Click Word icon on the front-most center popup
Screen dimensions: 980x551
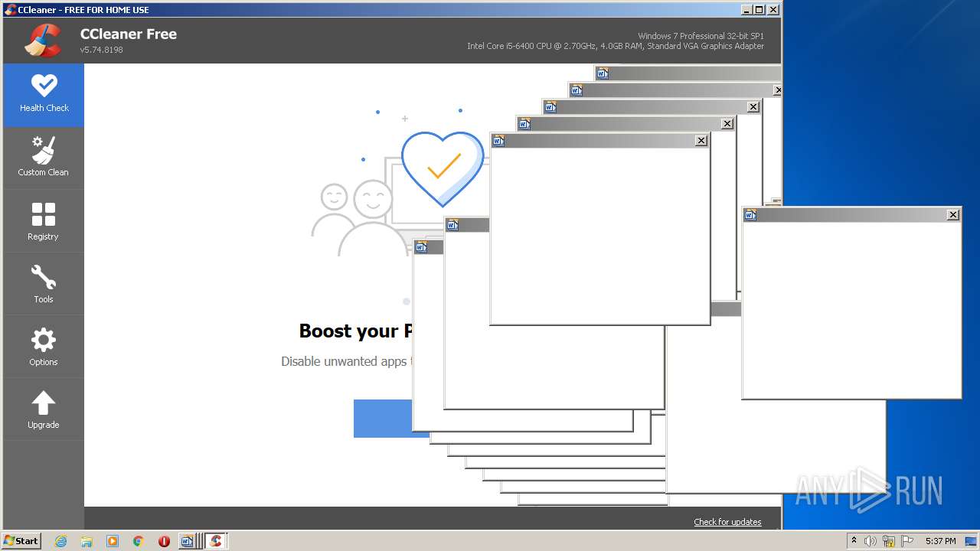[x=498, y=141]
